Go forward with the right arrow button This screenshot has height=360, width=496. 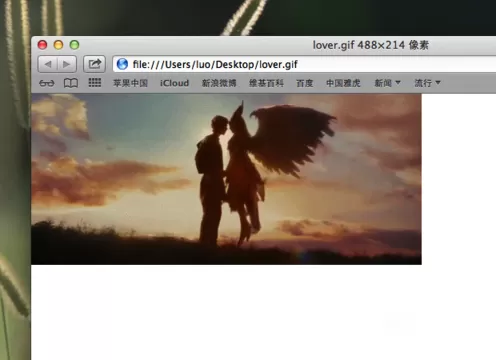67,64
